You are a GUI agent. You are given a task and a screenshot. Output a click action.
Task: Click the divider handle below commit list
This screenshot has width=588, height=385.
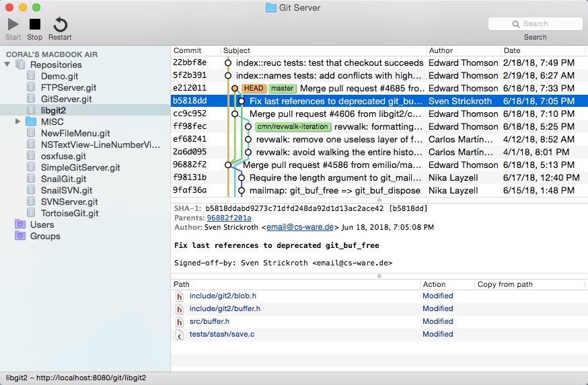(379, 200)
